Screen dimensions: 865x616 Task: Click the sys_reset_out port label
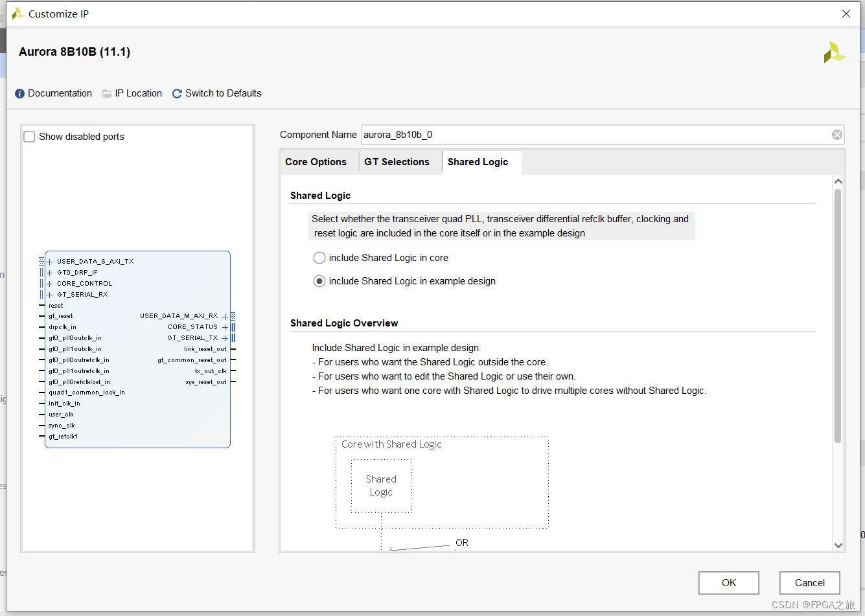[x=206, y=382]
